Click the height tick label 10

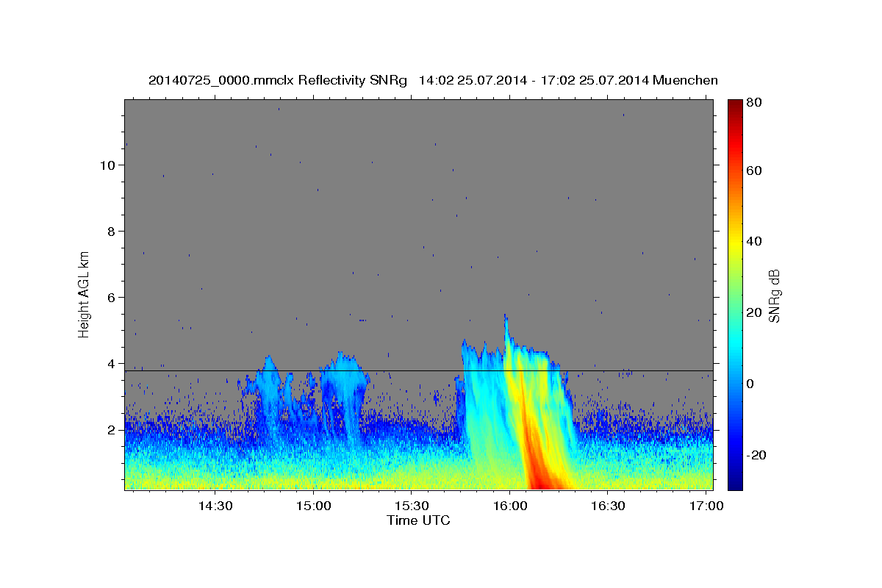[x=108, y=165]
